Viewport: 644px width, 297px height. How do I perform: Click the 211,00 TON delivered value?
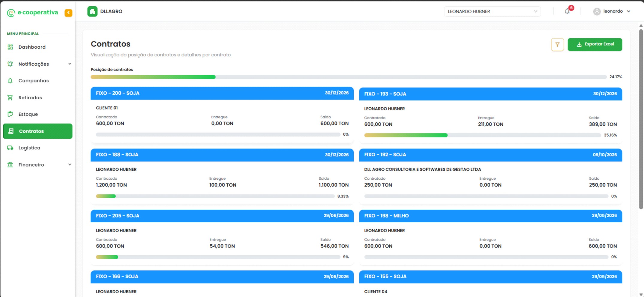(490, 124)
